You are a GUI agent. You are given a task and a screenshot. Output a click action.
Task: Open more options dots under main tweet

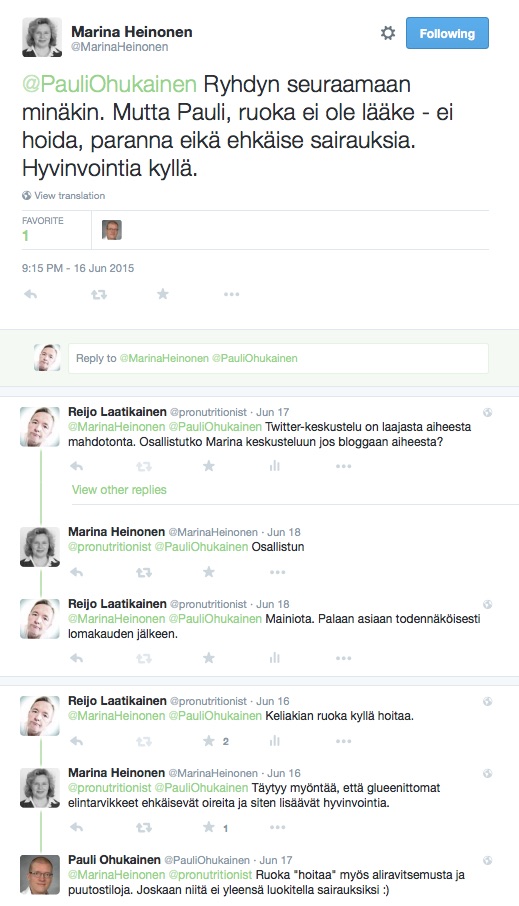pyautogui.click(x=232, y=295)
